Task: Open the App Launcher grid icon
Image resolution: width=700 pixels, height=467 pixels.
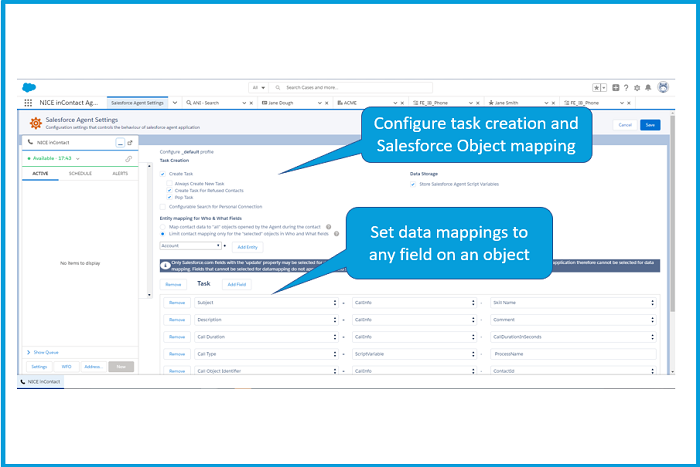Action: pyautogui.click(x=28, y=102)
